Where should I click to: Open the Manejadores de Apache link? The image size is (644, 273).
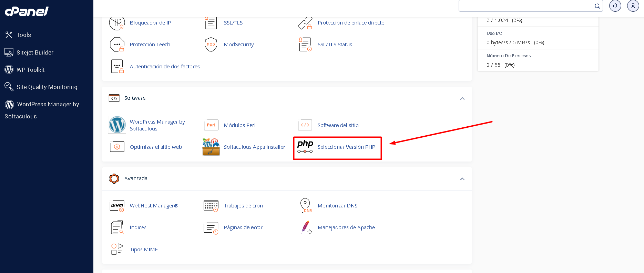coord(346,227)
